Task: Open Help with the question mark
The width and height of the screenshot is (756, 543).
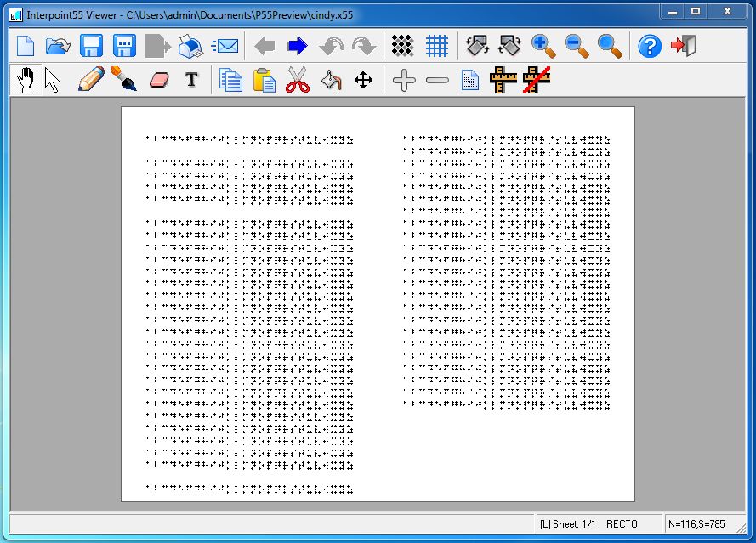Action: pos(649,46)
